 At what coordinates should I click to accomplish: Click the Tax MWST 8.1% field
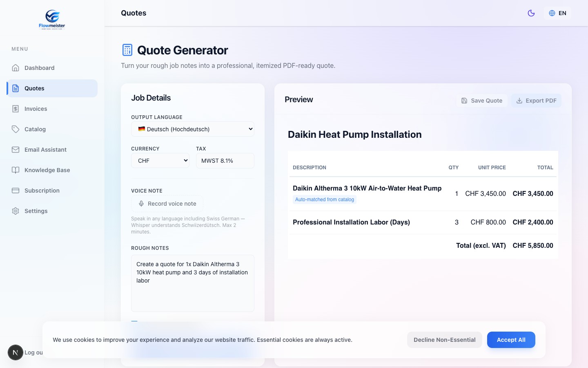[225, 161]
